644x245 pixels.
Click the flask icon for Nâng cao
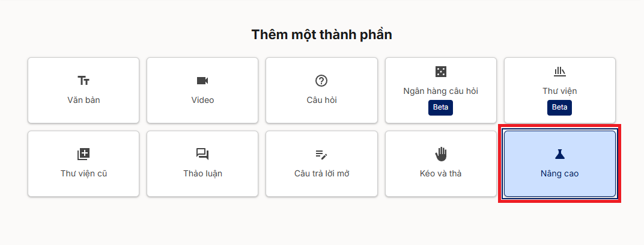(559, 154)
